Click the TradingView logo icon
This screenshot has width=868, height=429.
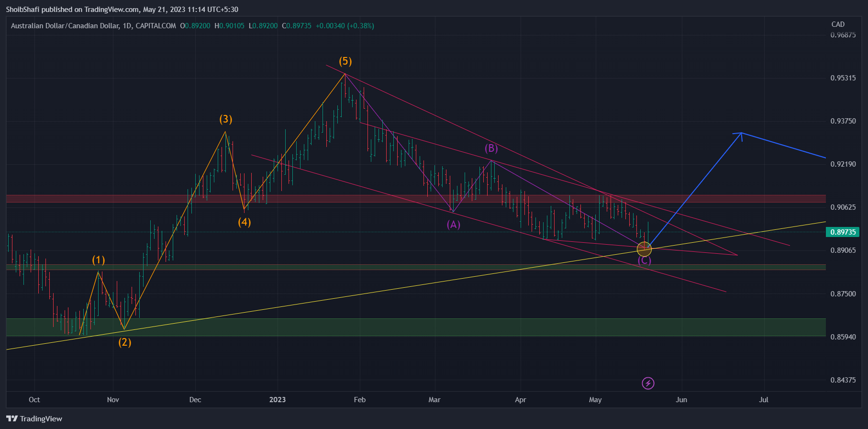click(12, 418)
